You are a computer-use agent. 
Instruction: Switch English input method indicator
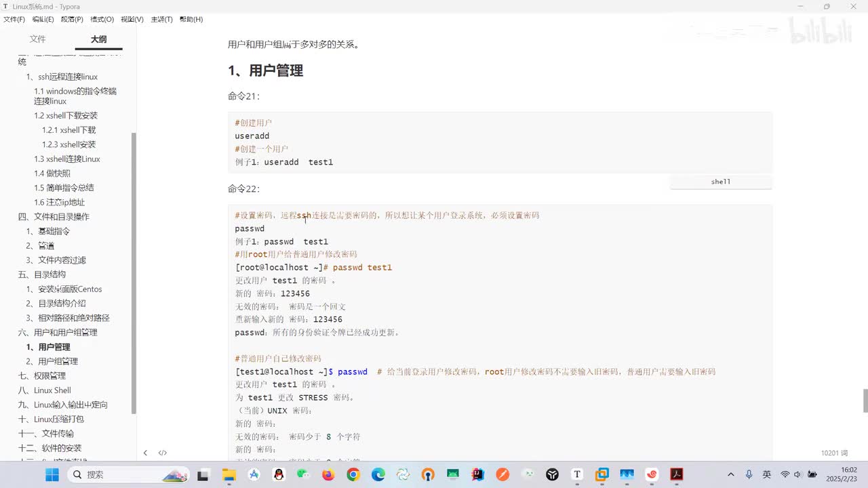click(x=766, y=474)
